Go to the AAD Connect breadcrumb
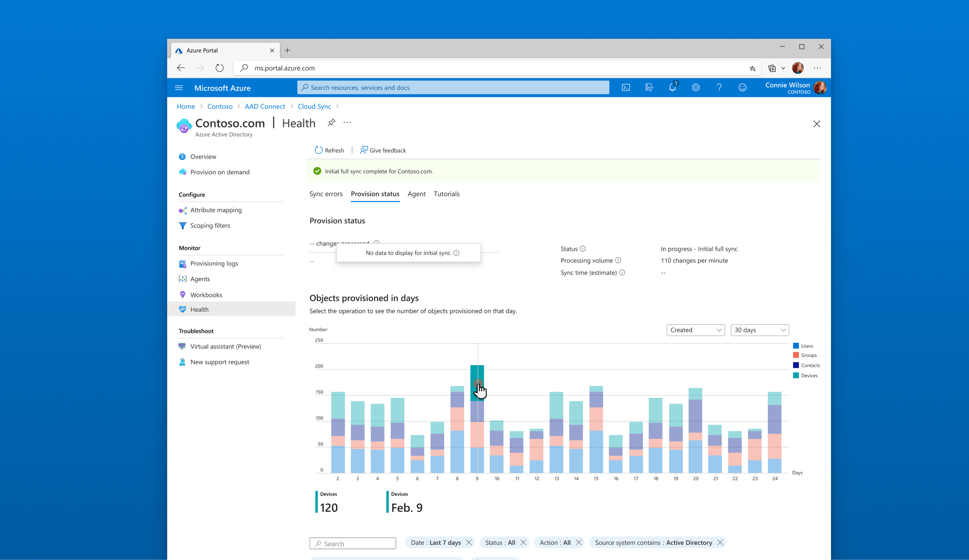The height and width of the screenshot is (560, 969). (265, 107)
